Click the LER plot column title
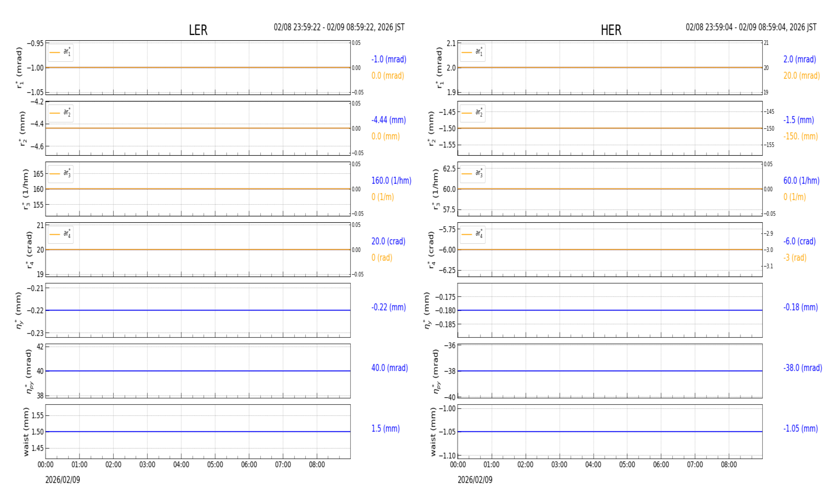824x504 pixels. (198, 30)
